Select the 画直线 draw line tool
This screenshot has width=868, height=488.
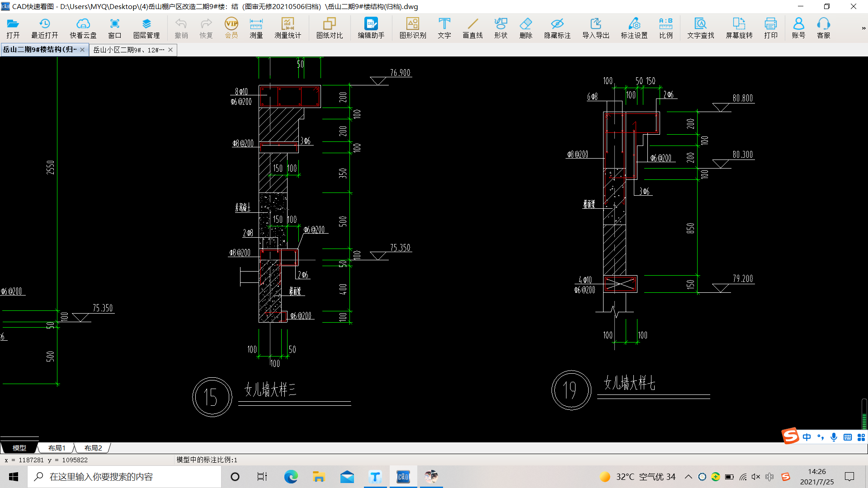(x=473, y=28)
